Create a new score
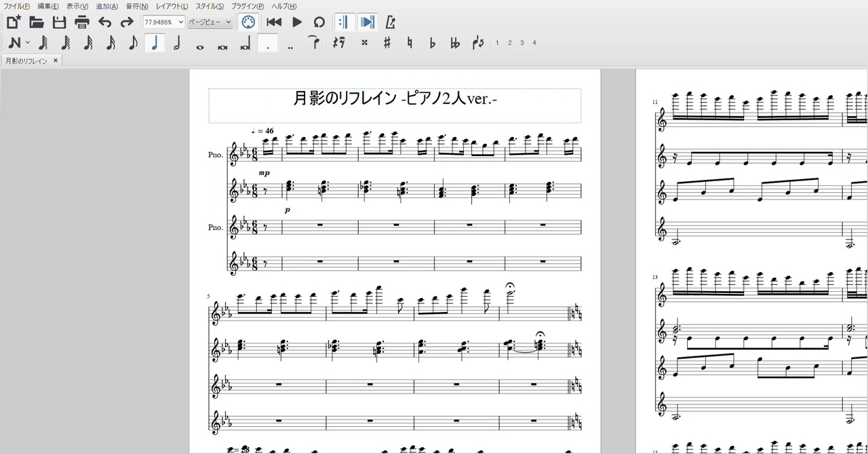The width and height of the screenshot is (868, 454). pyautogui.click(x=14, y=22)
